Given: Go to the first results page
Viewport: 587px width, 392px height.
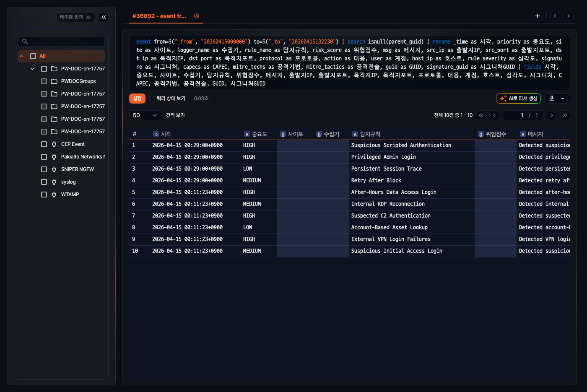Looking at the screenshot, I should (481, 115).
